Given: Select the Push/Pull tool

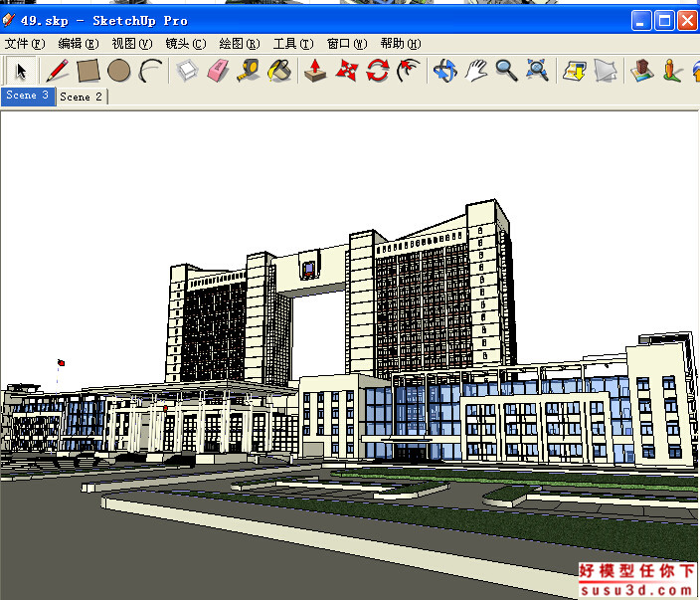Looking at the screenshot, I should pyautogui.click(x=315, y=71).
